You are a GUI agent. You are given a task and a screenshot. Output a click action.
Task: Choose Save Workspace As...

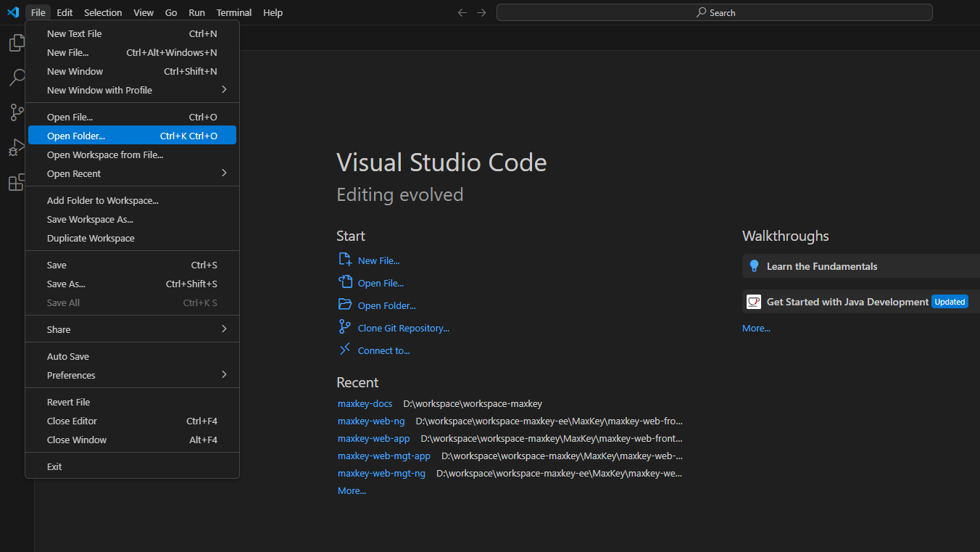(132, 219)
